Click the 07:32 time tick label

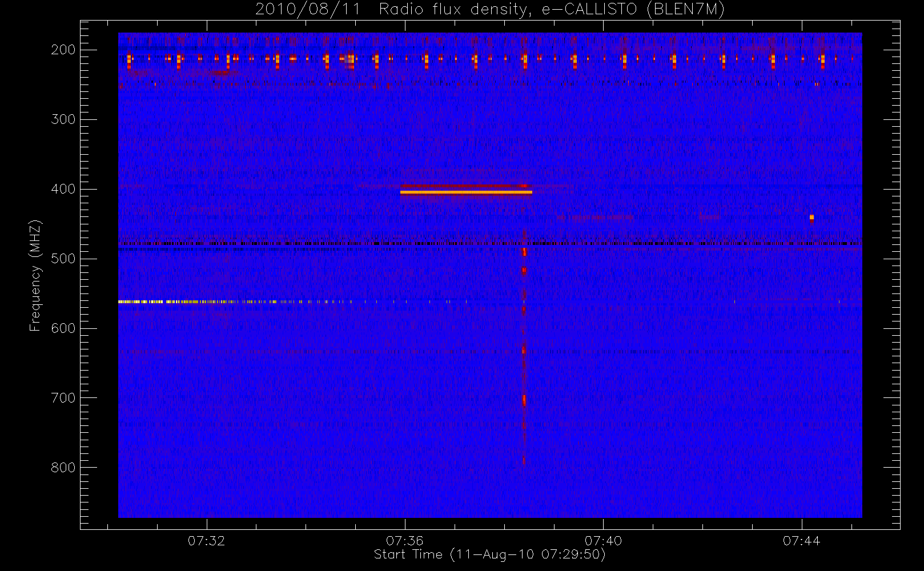[207, 541]
